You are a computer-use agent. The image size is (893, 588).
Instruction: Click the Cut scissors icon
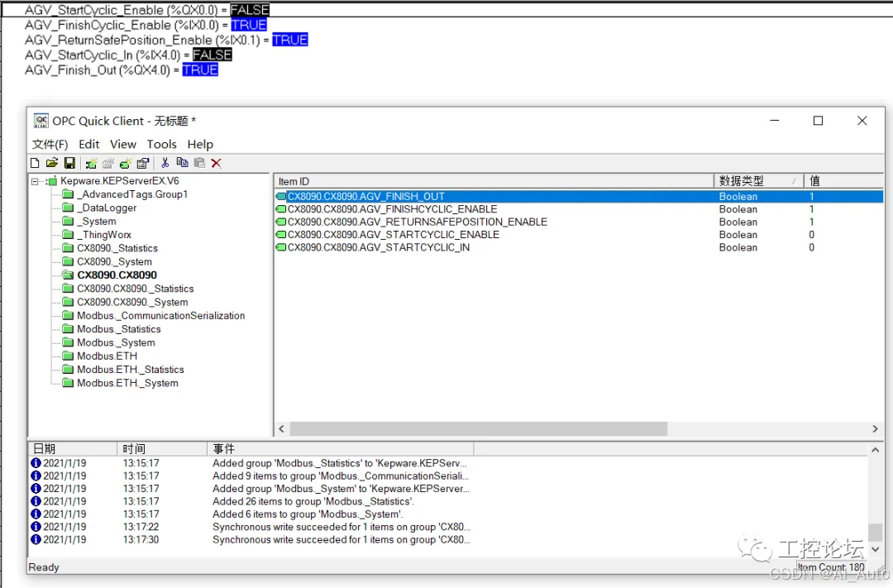[x=165, y=163]
